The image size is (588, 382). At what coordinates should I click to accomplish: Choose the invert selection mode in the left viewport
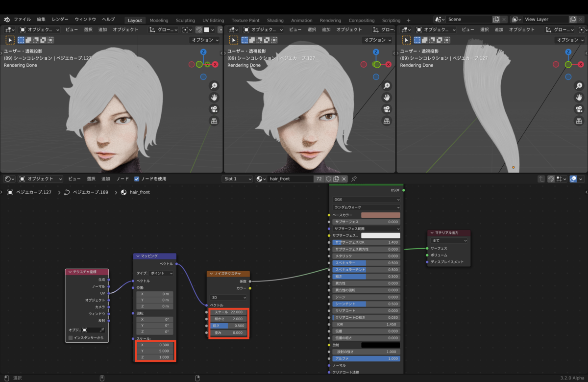tap(43, 40)
